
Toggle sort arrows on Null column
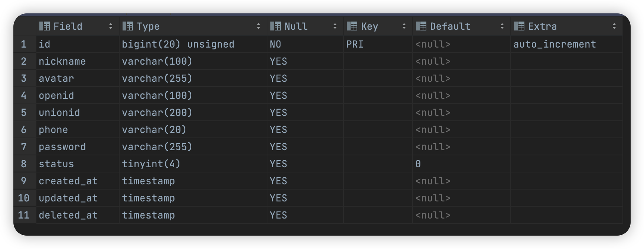point(335,26)
